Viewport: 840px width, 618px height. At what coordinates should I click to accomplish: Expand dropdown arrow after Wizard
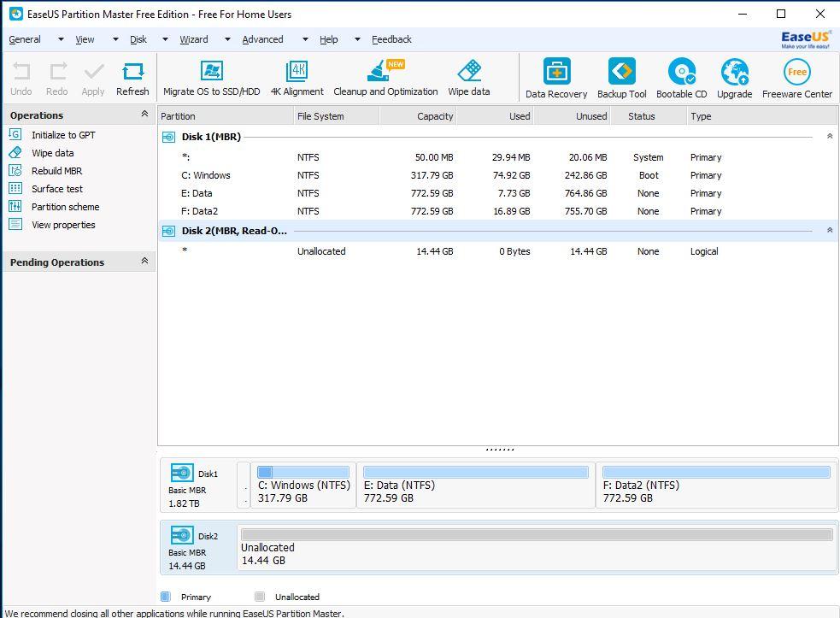[227, 39]
